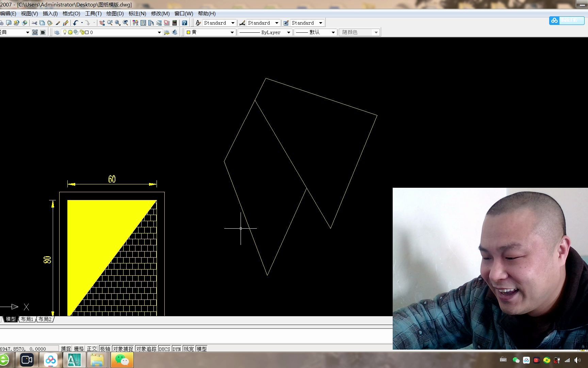Image resolution: width=588 pixels, height=368 pixels.
Task: Open the 绘图(D) menu
Action: click(x=115, y=14)
